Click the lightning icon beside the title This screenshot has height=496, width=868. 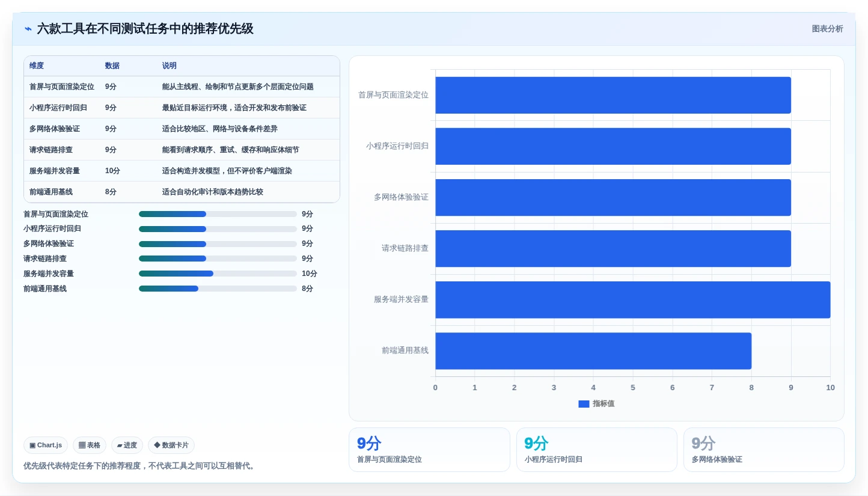click(28, 29)
